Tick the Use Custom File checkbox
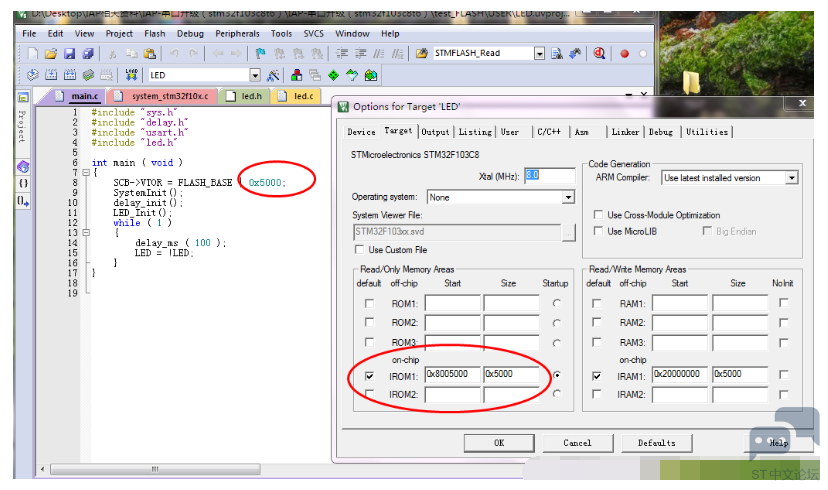Image resolution: width=828 pixels, height=490 pixels. (x=360, y=249)
